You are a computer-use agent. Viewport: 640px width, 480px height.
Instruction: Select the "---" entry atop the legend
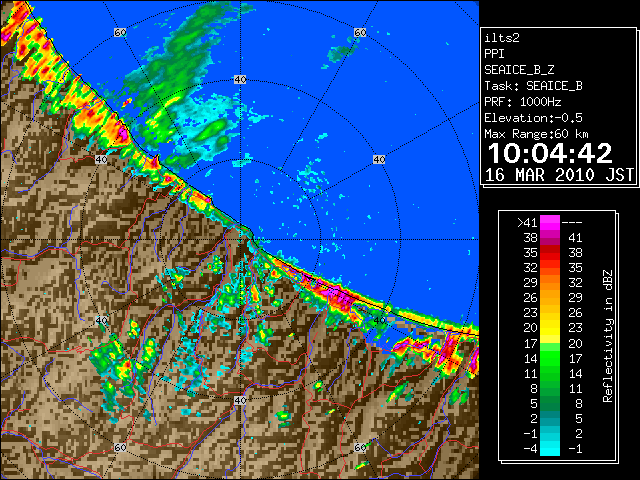[572, 223]
